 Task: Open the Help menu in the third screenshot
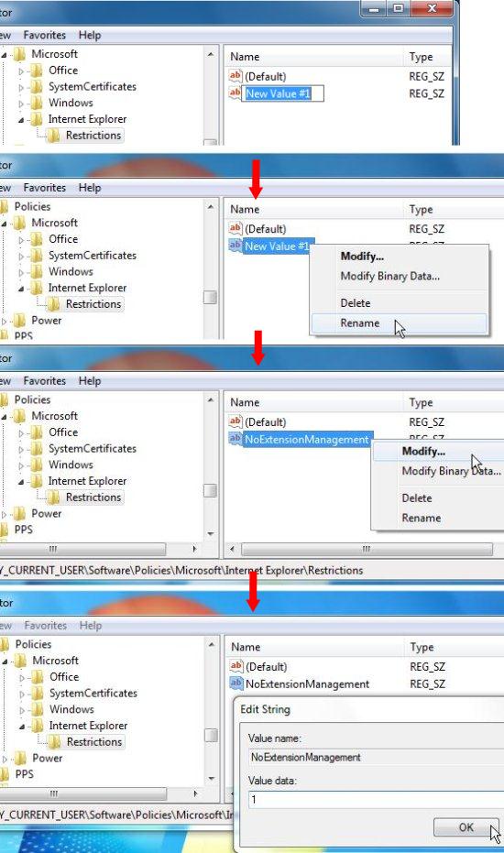point(90,381)
